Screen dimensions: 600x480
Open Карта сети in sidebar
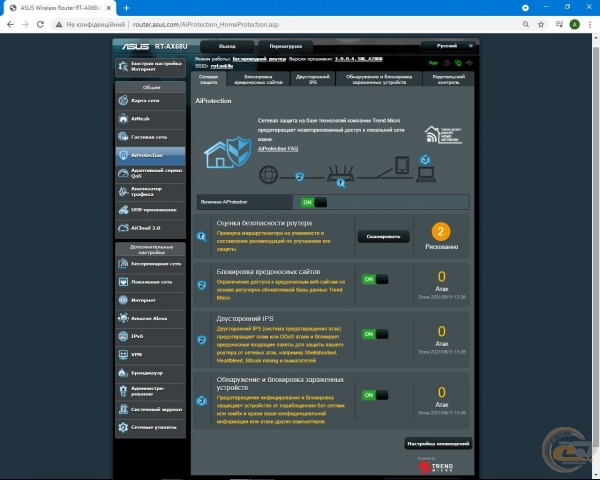150,101
